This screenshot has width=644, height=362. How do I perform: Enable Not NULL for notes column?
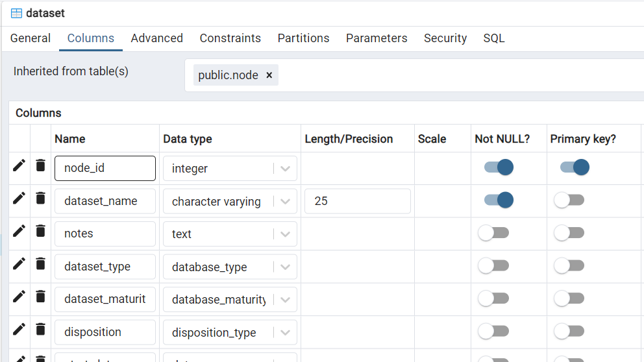tap(493, 234)
